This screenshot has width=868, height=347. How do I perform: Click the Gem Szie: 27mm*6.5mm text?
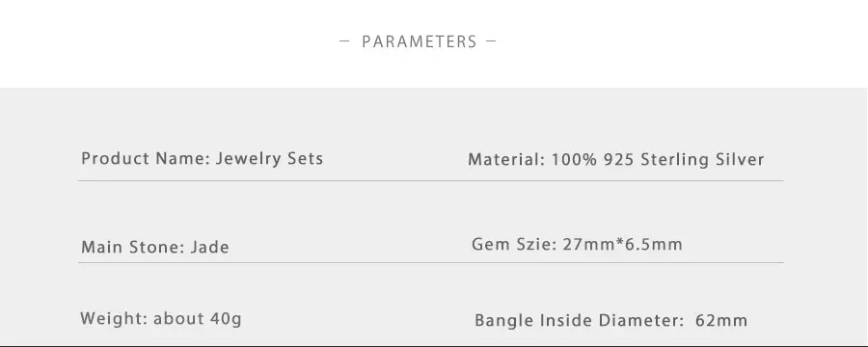(577, 244)
